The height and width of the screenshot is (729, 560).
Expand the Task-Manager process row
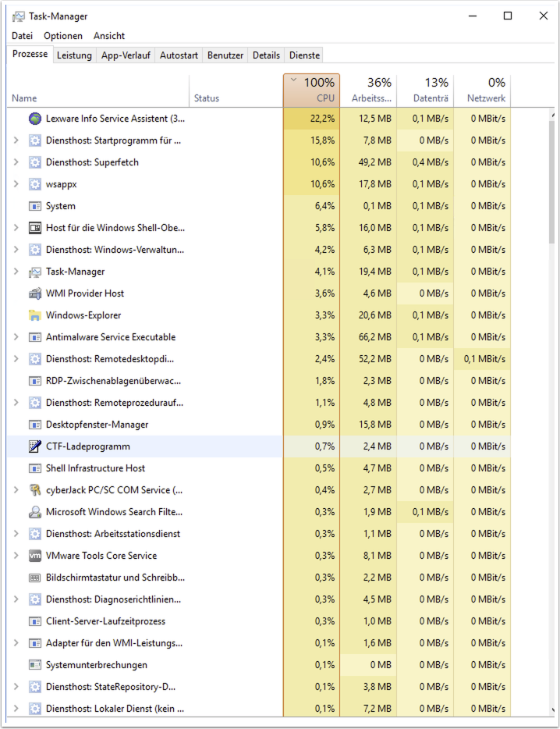pos(16,272)
